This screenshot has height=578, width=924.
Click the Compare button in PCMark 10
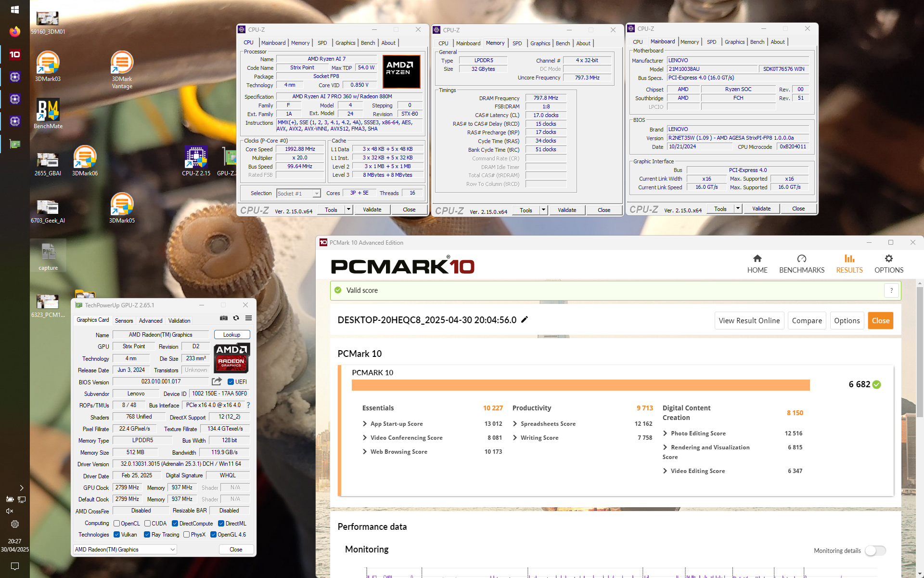pos(807,321)
